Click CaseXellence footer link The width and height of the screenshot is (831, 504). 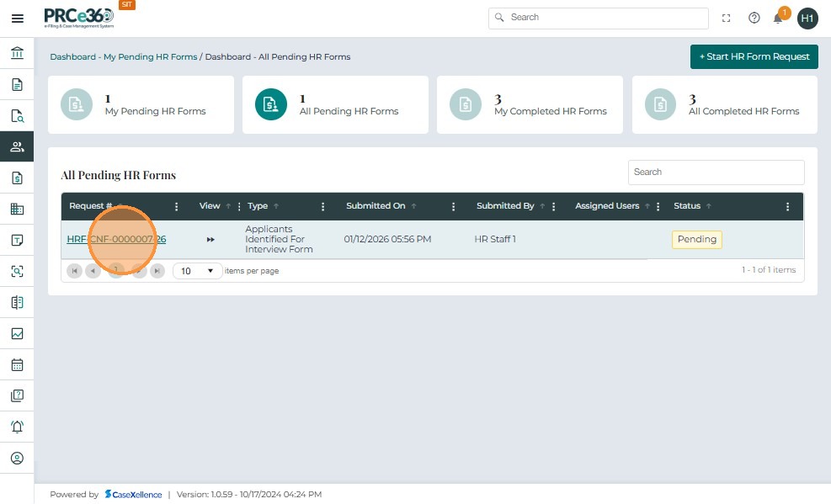(x=133, y=494)
